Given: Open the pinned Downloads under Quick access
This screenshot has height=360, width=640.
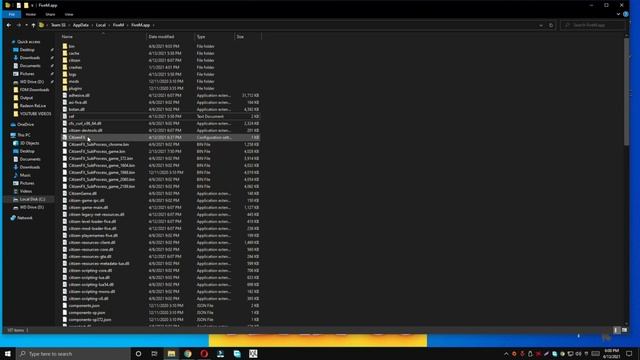Looking at the screenshot, I should click(29, 58).
